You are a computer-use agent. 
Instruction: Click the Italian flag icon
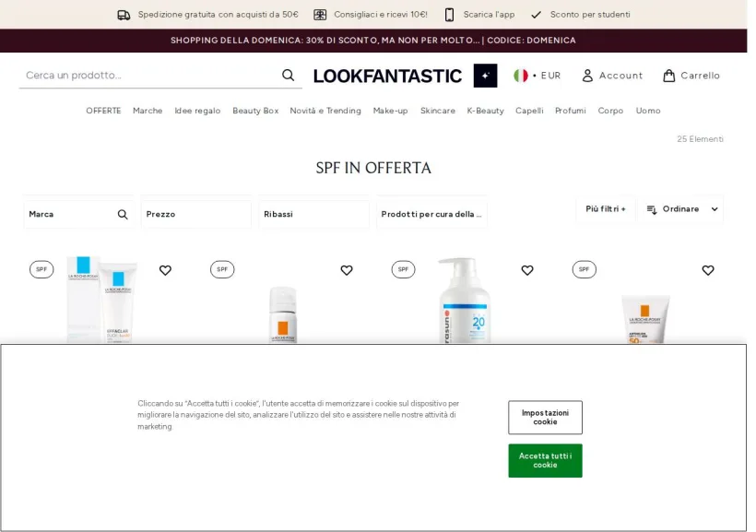(x=521, y=76)
